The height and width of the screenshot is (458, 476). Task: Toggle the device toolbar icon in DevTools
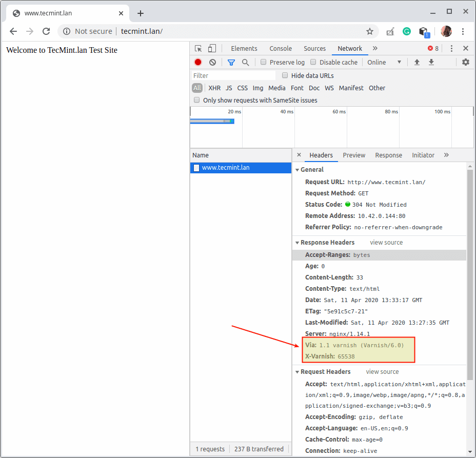[212, 49]
